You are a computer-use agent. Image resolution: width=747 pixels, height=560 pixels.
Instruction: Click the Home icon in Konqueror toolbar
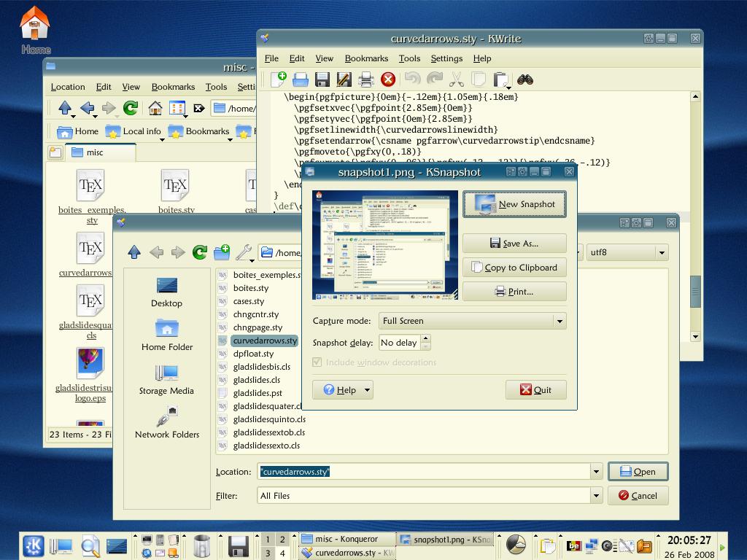coord(155,108)
